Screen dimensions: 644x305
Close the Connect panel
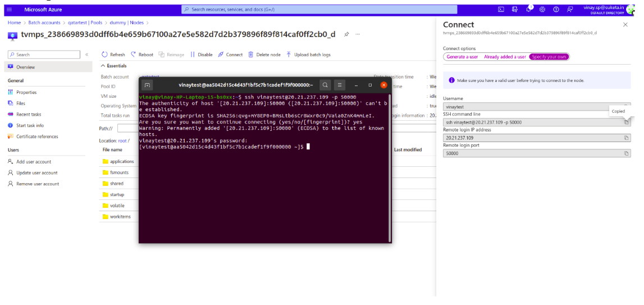pyautogui.click(x=625, y=25)
